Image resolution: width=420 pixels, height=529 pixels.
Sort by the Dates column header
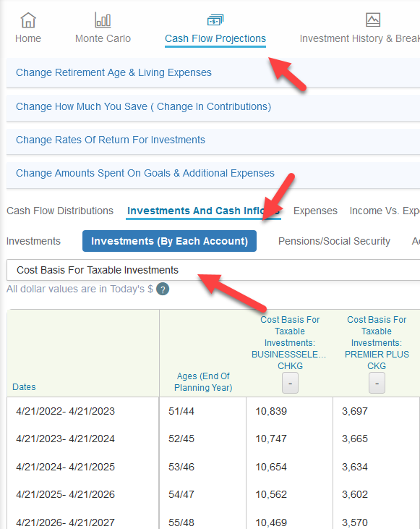point(24,387)
